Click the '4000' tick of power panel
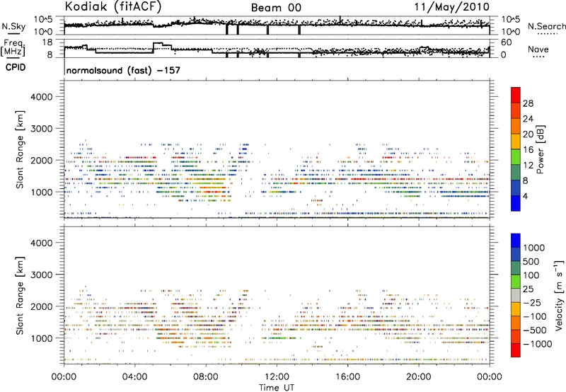 [42, 97]
